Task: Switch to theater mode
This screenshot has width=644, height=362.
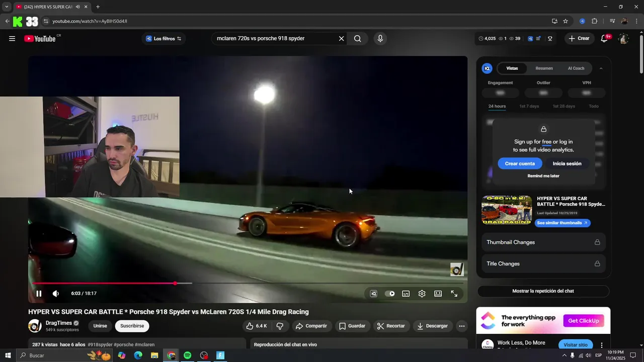Action: [438, 294]
